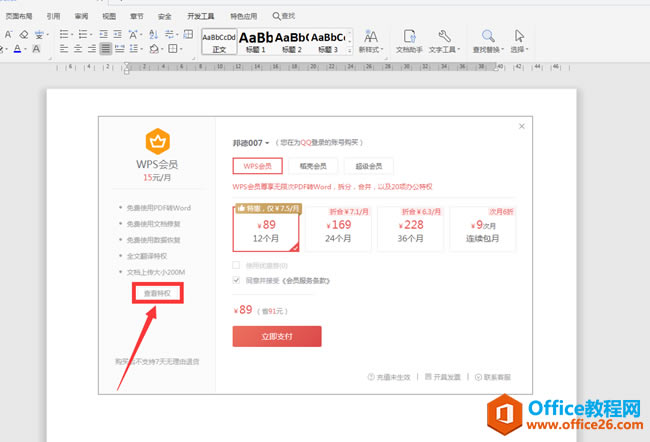The height and width of the screenshot is (442, 650).
Task: Apply numbered list formatting
Action: (83, 34)
